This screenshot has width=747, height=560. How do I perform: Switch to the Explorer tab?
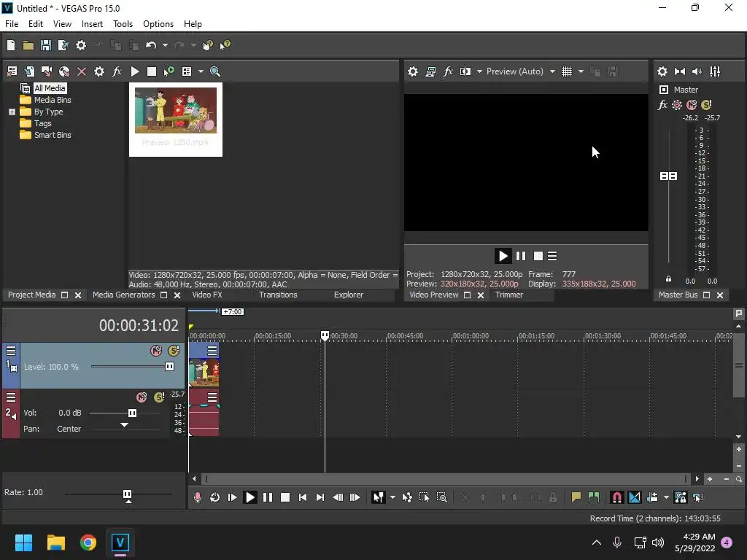348,295
